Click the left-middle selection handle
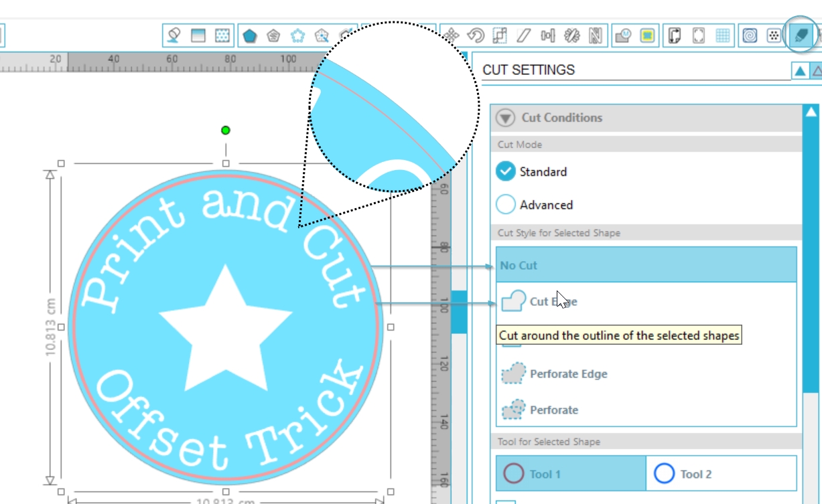Screen dimensions: 822x504 tap(61, 327)
